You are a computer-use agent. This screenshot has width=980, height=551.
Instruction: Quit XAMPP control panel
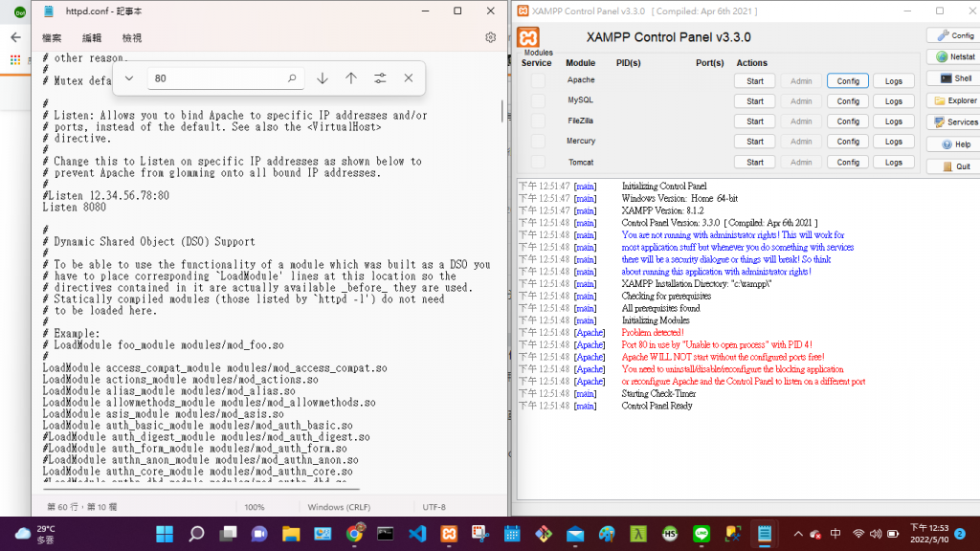point(954,166)
